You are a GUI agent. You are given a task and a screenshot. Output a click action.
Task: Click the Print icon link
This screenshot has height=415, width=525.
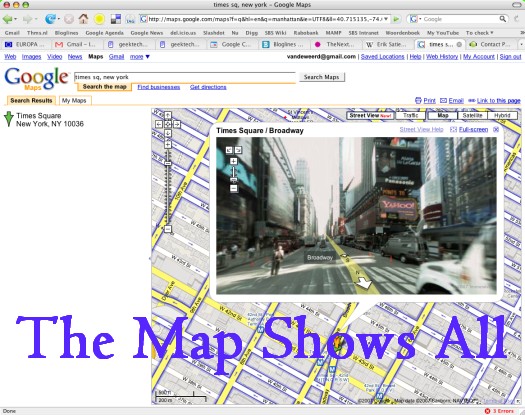[425, 100]
